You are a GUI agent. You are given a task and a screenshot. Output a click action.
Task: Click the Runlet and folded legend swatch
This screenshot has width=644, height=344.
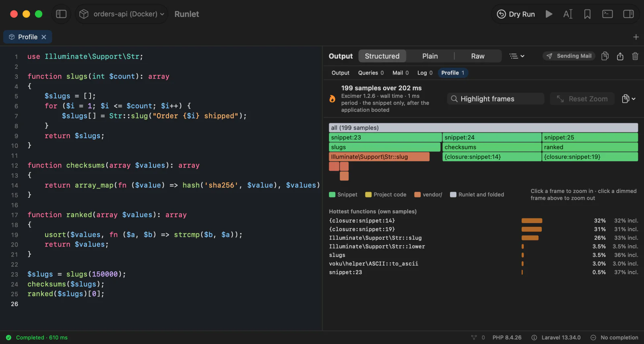pos(453,195)
